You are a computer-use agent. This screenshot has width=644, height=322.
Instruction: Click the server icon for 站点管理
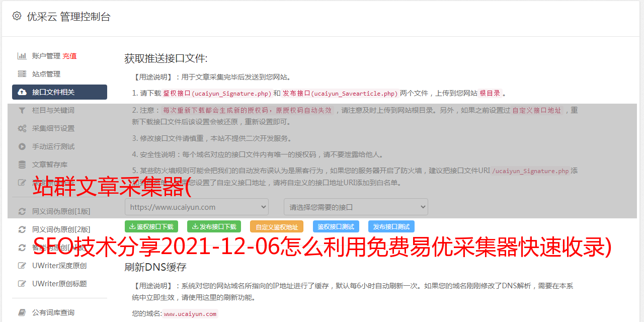point(22,74)
